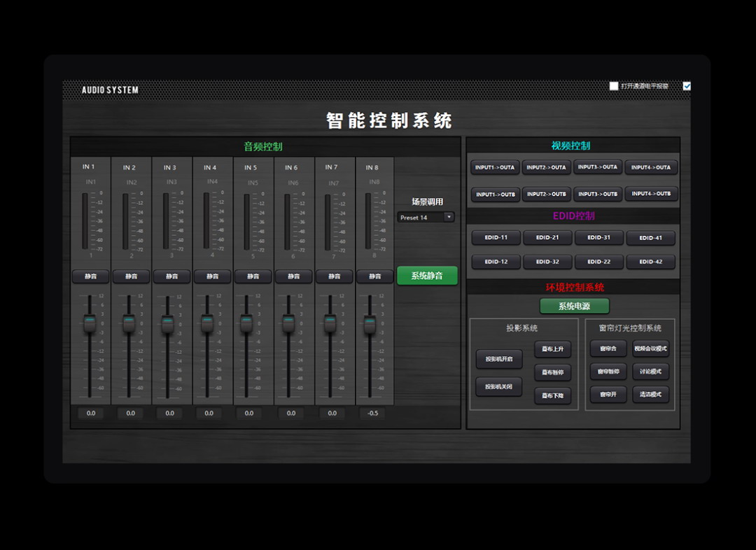
Task: Click the IN 8 fader knob
Action: pos(370,325)
